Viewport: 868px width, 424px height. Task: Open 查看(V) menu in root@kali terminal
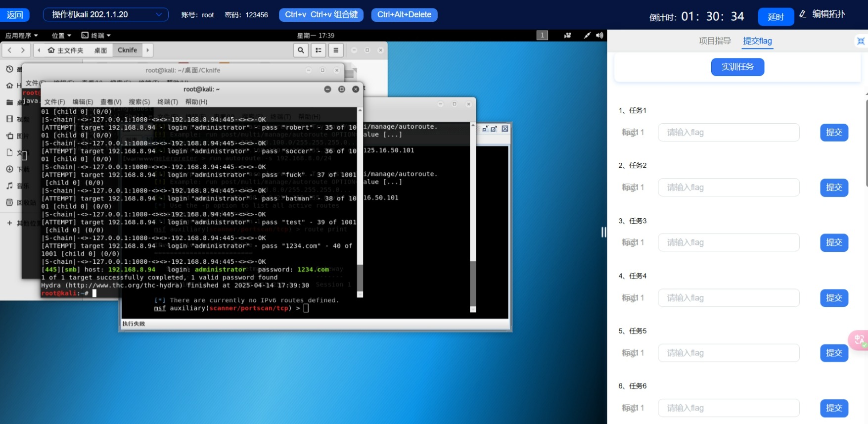[x=111, y=102]
